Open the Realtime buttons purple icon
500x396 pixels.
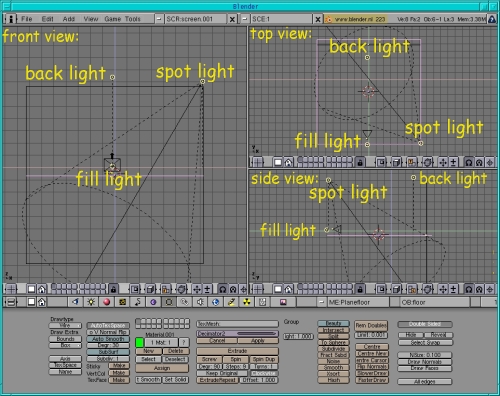point(153,302)
